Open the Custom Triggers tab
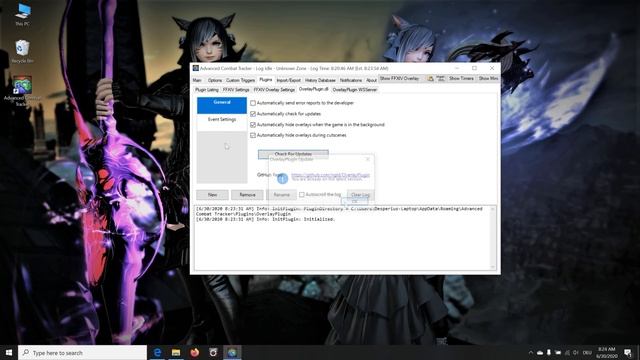The height and width of the screenshot is (360, 640). point(240,80)
